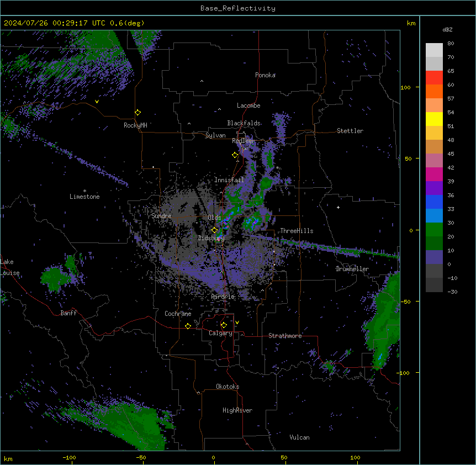Click the Strathmore map label
This screenshot has width=476, height=465.
click(x=285, y=336)
